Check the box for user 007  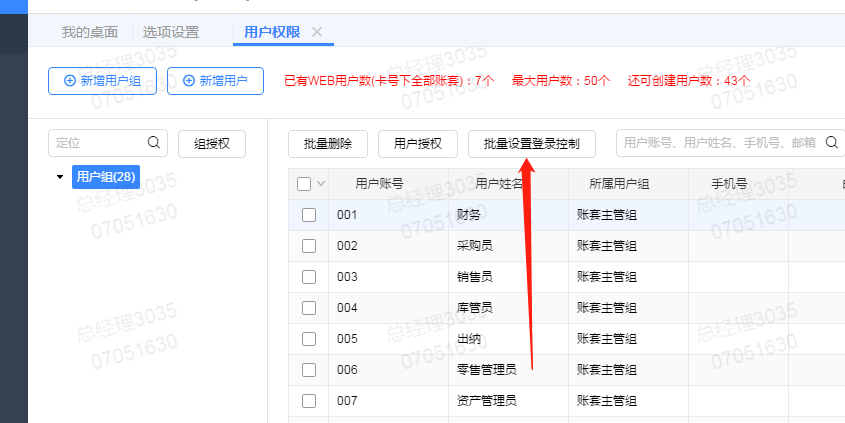(309, 401)
